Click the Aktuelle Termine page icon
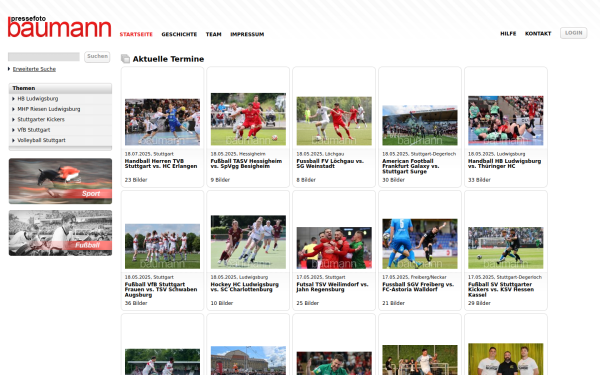Image resolution: width=600 pixels, height=375 pixels. tap(125, 59)
